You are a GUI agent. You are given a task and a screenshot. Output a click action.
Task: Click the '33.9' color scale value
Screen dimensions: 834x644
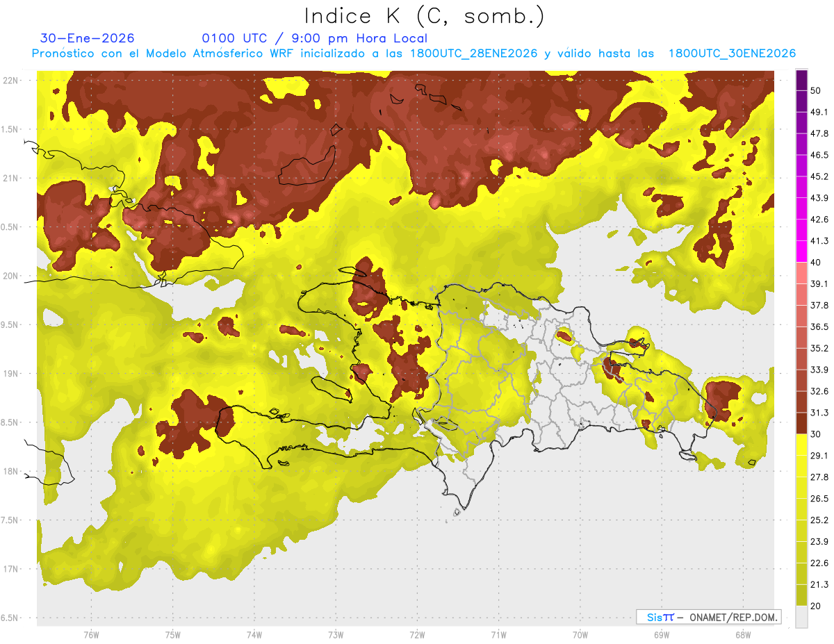[819, 370]
